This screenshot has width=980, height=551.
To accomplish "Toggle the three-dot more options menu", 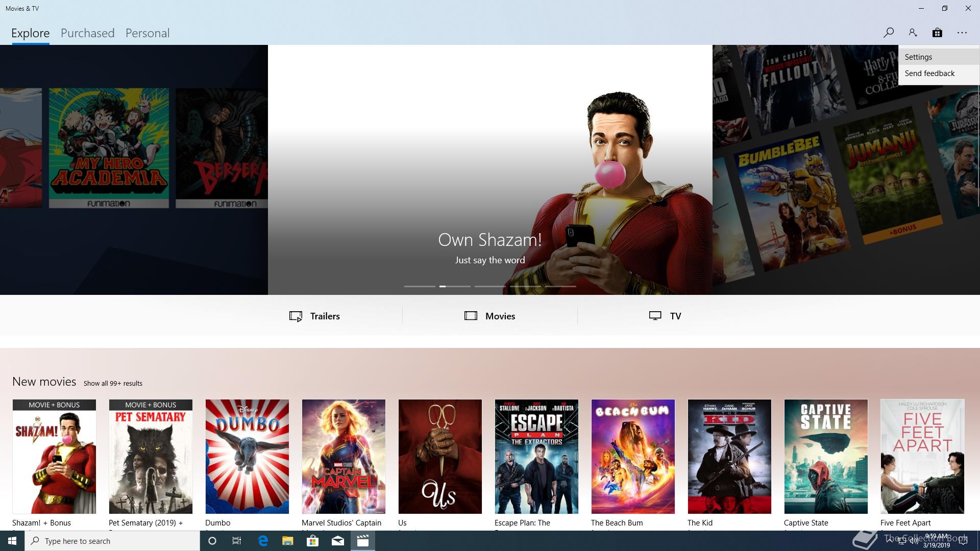I will point(962,33).
